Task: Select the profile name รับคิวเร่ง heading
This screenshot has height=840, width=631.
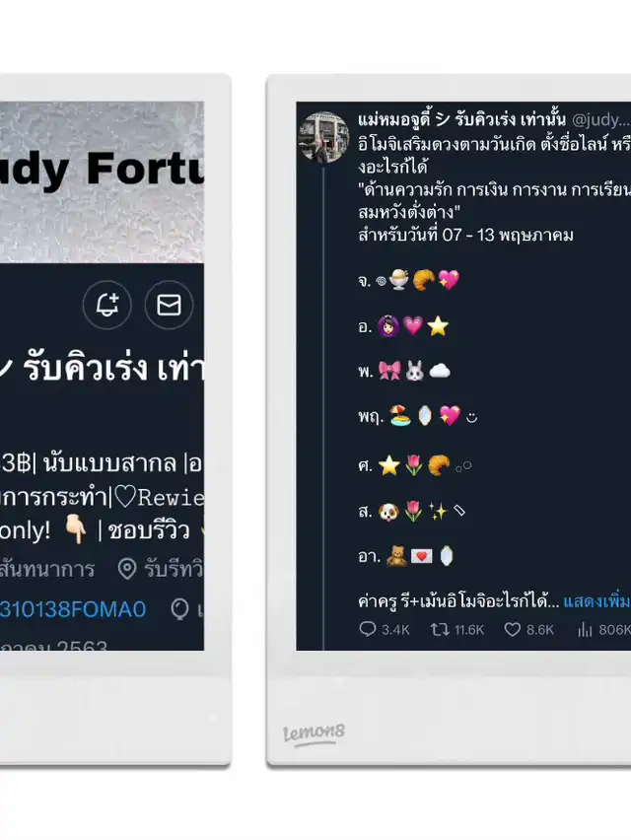Action: 102,368
